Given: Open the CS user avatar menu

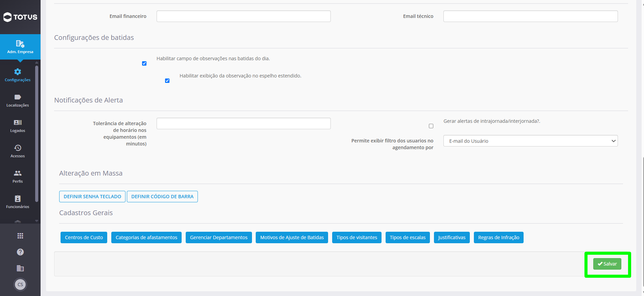Looking at the screenshot, I should tap(20, 284).
